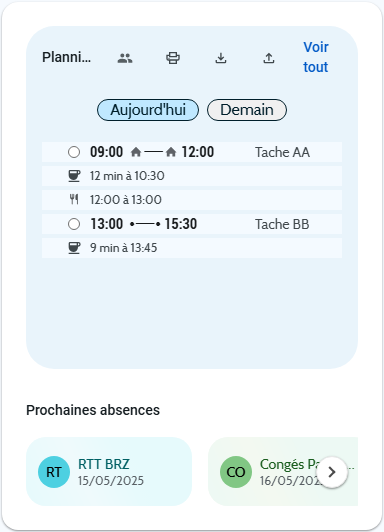Screen dimensions: 384x532
Task: Click the green CO avatar circle
Action: pyautogui.click(x=236, y=472)
